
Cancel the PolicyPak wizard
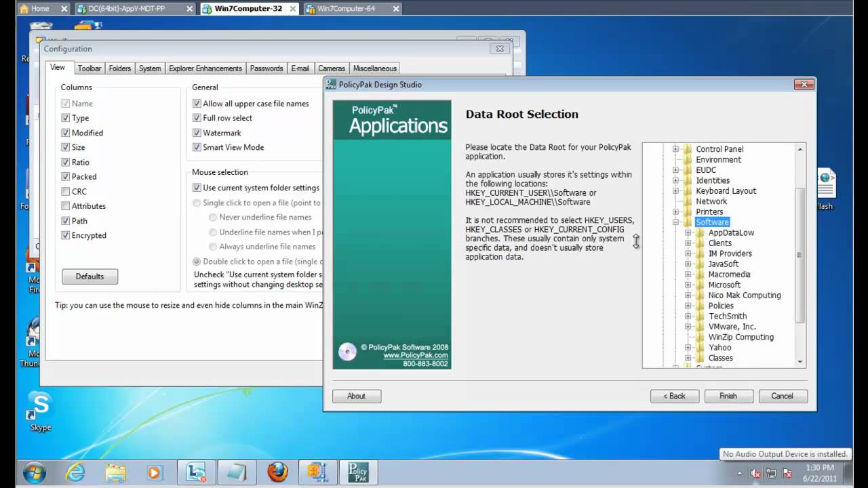782,396
